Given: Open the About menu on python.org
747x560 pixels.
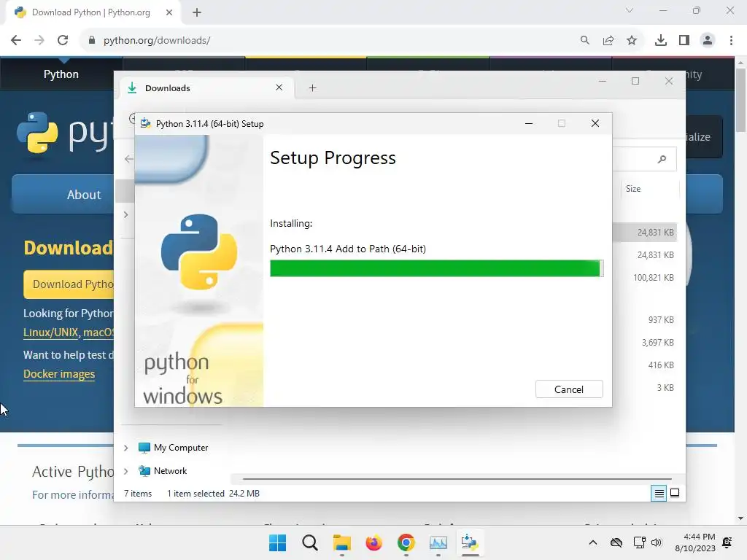Looking at the screenshot, I should tap(84, 195).
